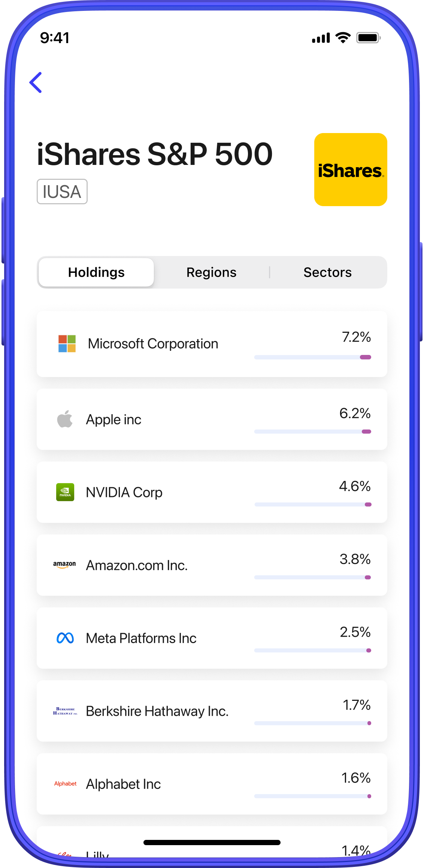Tap the Meta infinity logo
This screenshot has height=868, width=424.
click(65, 638)
